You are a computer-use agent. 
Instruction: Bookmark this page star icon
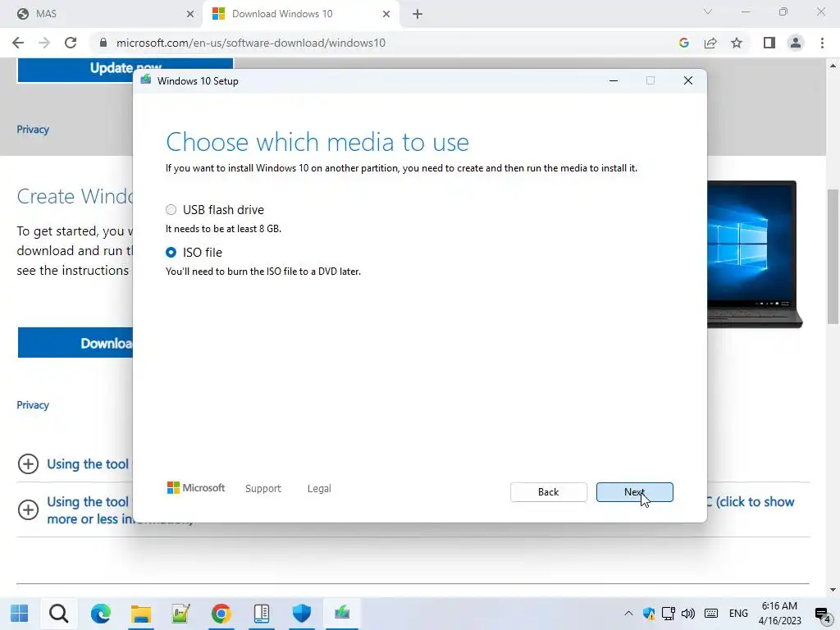click(737, 43)
